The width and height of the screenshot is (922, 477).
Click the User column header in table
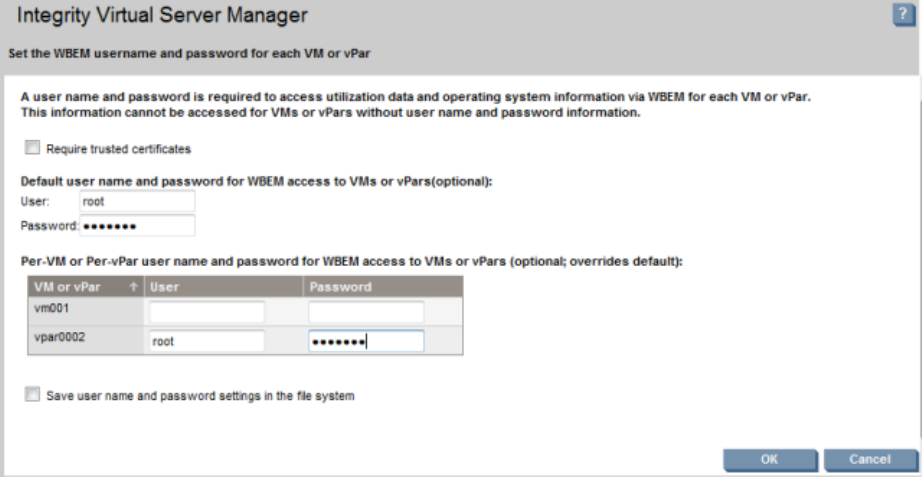pyautogui.click(x=164, y=287)
